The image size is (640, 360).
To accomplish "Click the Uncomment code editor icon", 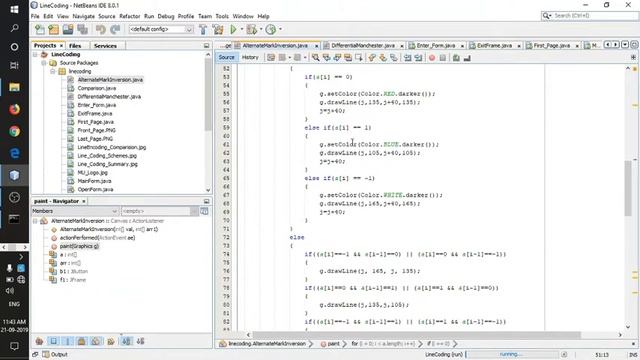I will 467,58.
